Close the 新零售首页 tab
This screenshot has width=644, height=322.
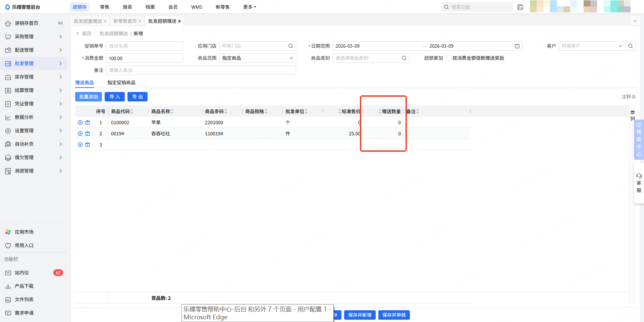[140, 21]
